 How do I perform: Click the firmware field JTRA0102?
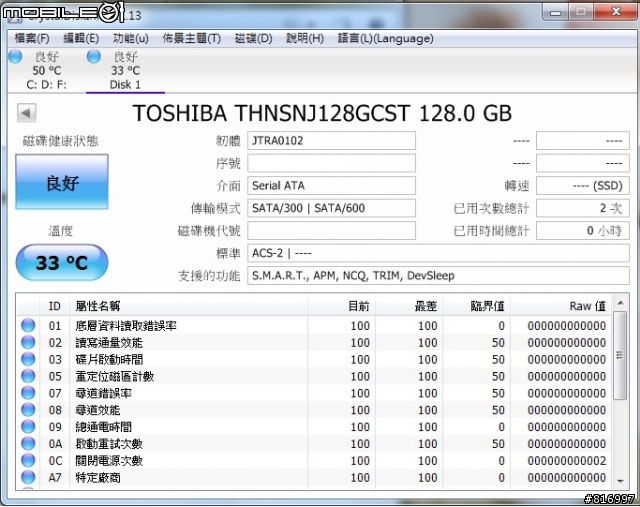point(331,141)
